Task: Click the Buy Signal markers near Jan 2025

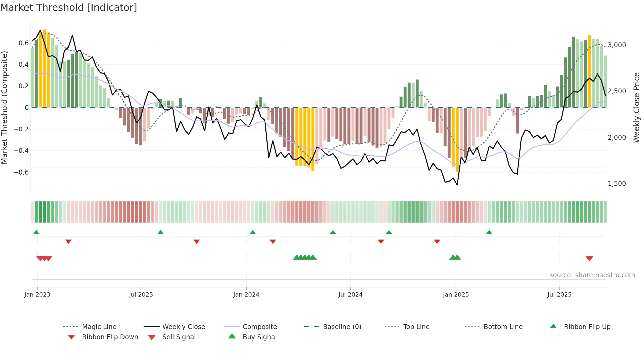Action: 455,257
